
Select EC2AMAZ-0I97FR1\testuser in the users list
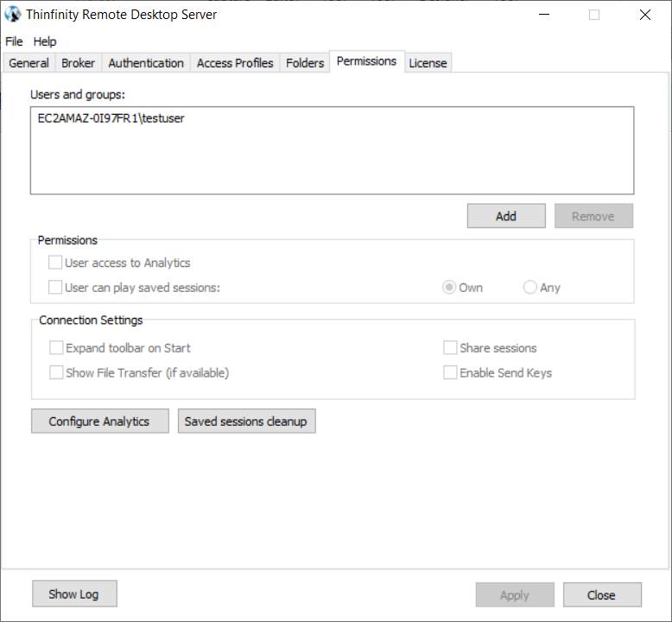pyautogui.click(x=111, y=118)
